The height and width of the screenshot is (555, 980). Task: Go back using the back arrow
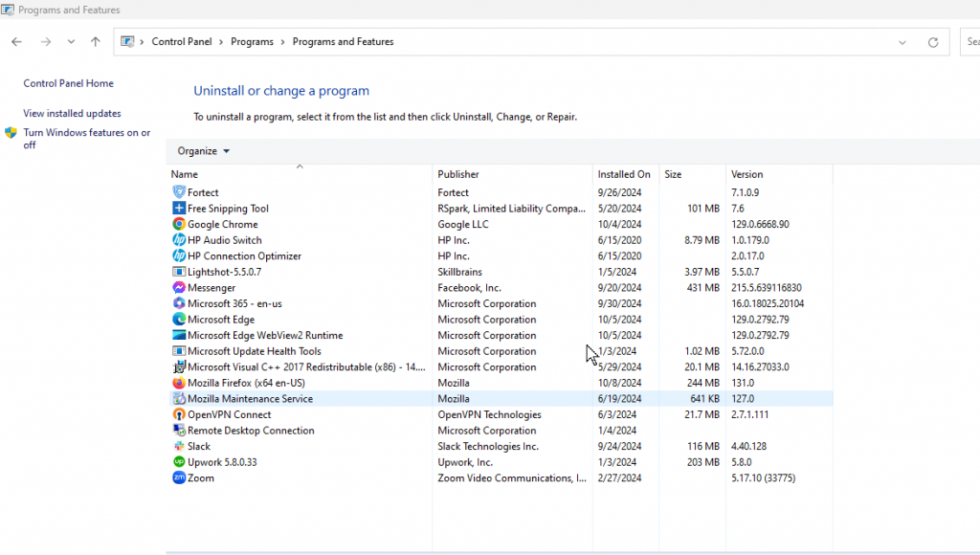16,42
